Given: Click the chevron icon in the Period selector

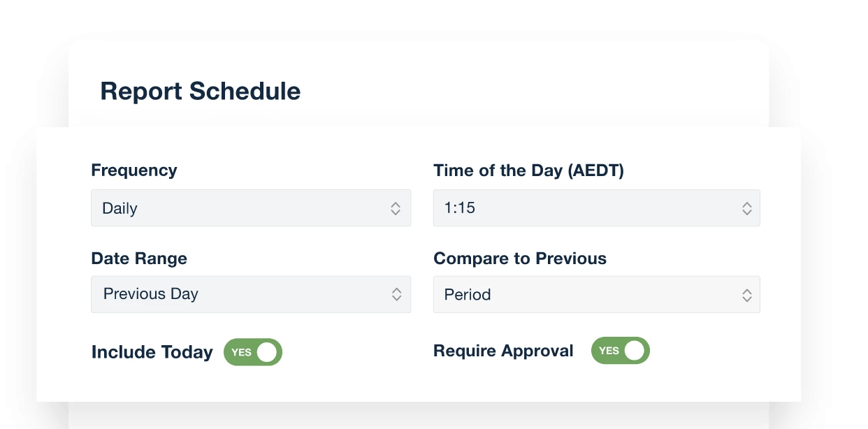Looking at the screenshot, I should (x=747, y=295).
